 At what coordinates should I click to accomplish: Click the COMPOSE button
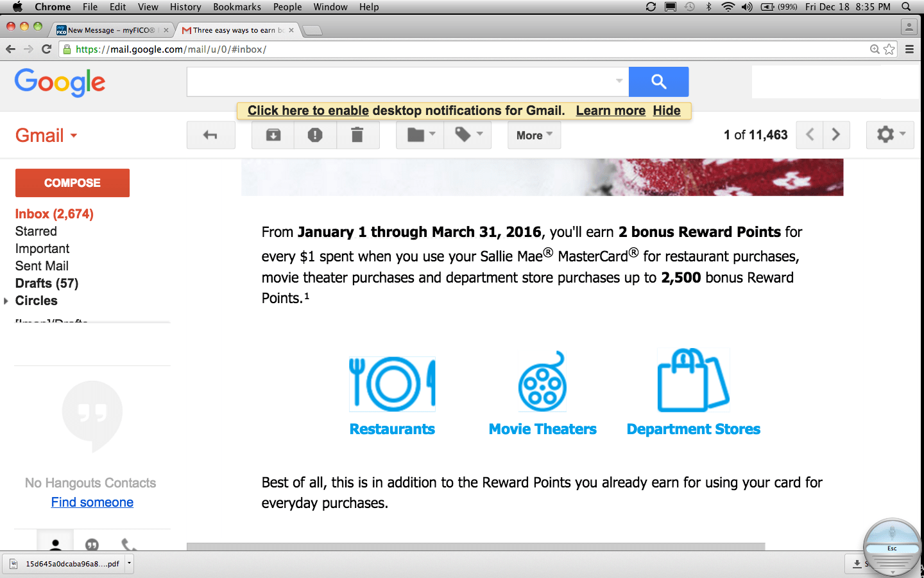pyautogui.click(x=73, y=183)
